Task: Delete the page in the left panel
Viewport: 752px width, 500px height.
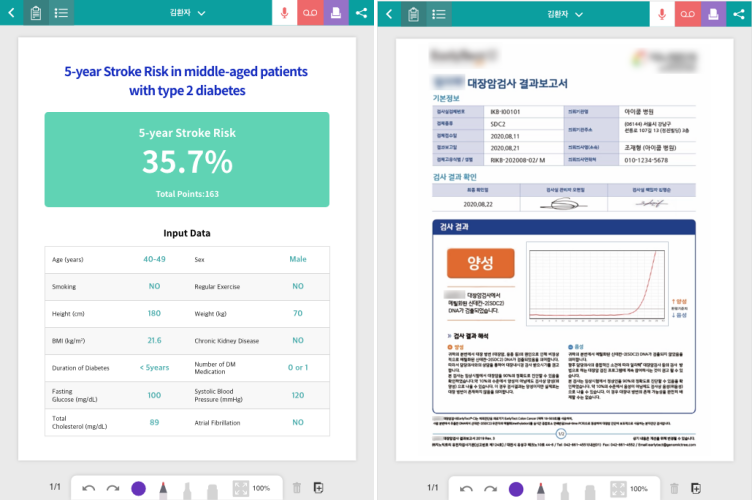Action: pos(297,488)
